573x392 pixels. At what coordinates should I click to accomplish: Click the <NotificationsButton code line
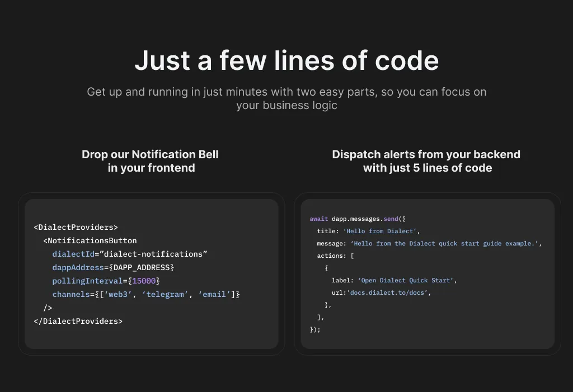(90, 241)
